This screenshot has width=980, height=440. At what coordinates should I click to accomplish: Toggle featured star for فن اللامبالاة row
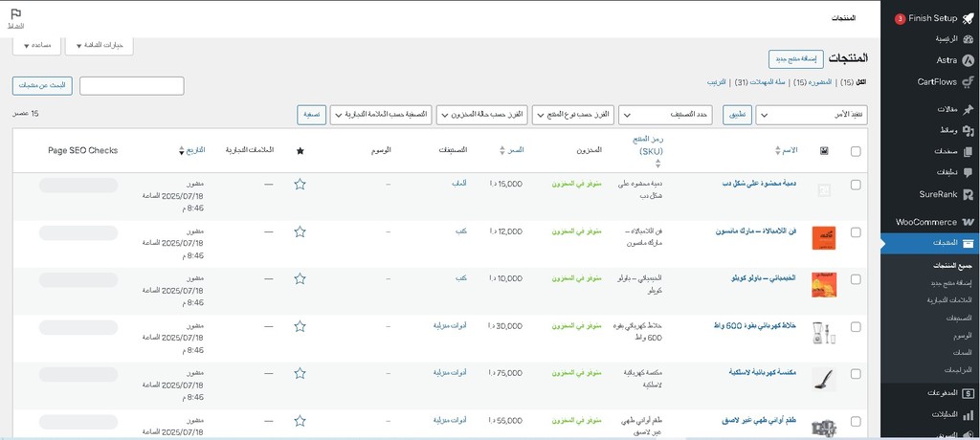point(300,231)
